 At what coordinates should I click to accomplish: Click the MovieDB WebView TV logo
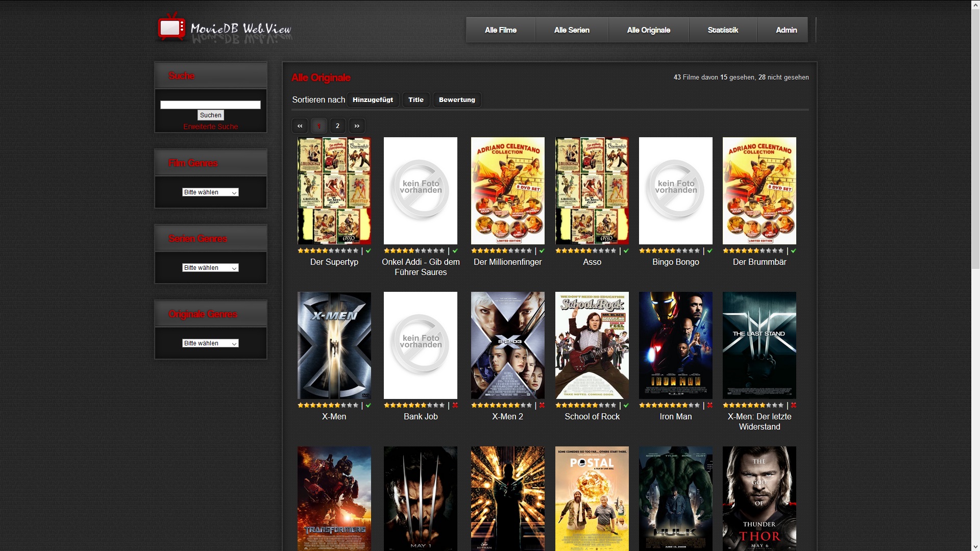pyautogui.click(x=171, y=28)
